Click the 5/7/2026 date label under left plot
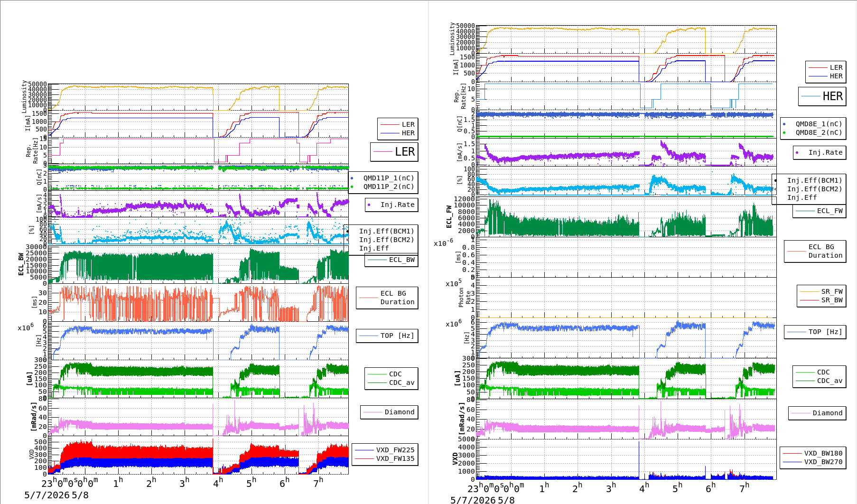857x504 pixels. click(x=47, y=495)
